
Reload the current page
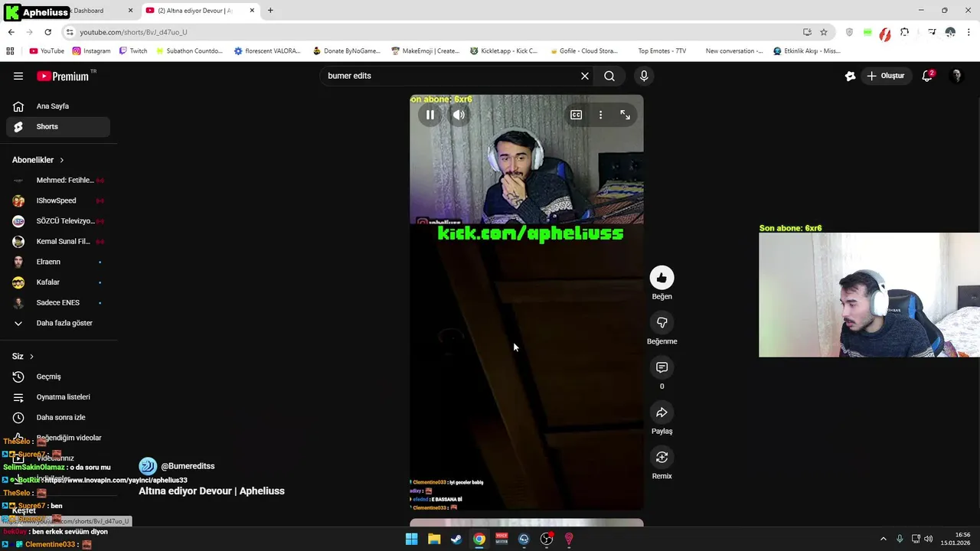coord(47,32)
